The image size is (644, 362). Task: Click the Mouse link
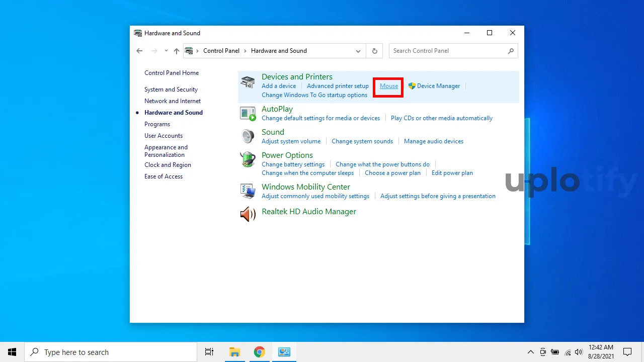click(x=389, y=86)
